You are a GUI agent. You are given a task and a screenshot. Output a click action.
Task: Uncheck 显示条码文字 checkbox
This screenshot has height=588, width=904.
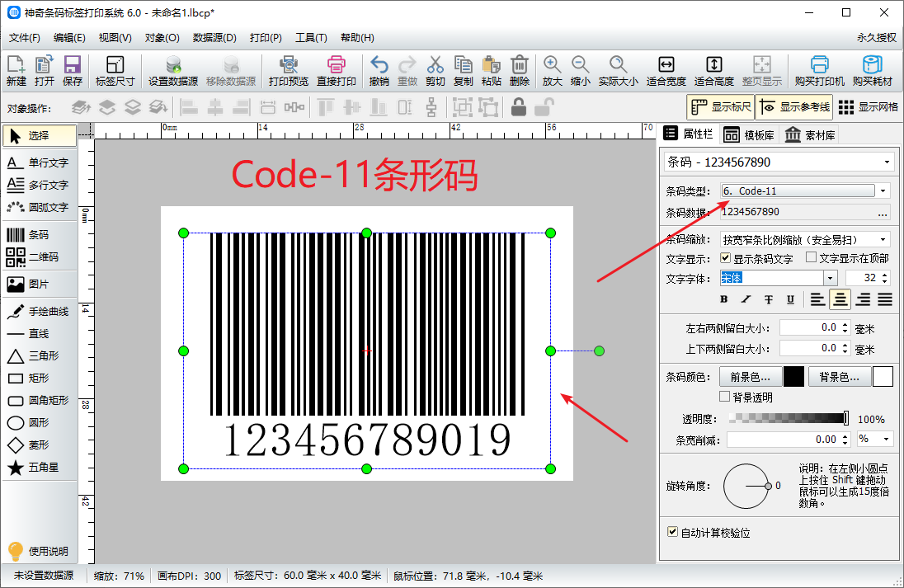725,258
